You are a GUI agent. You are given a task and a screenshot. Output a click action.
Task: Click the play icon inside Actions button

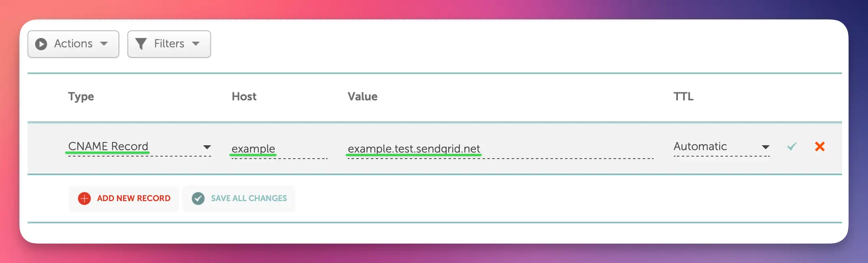41,44
